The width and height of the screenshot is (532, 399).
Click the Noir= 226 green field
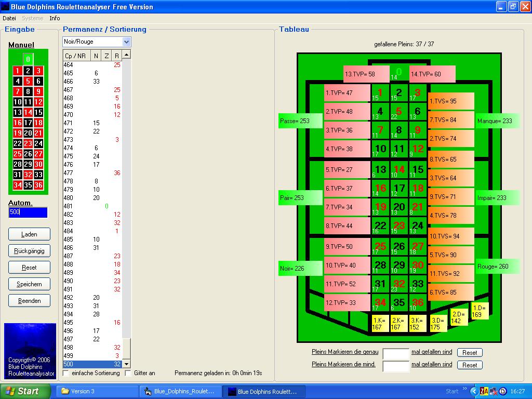pos(300,269)
